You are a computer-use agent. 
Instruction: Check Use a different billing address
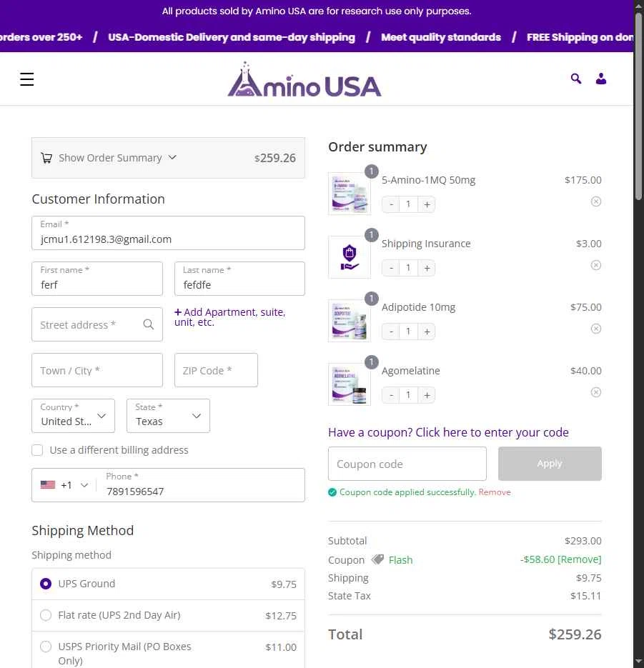click(37, 450)
